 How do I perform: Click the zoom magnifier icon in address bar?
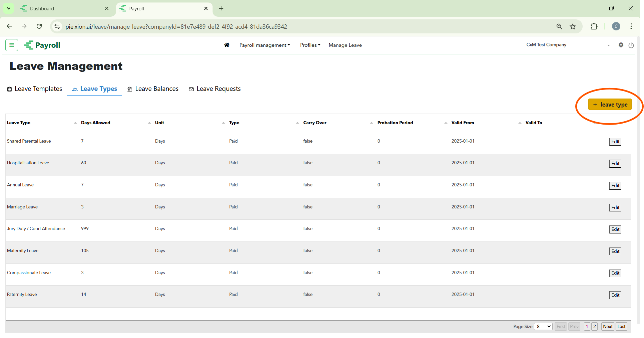pyautogui.click(x=559, y=27)
